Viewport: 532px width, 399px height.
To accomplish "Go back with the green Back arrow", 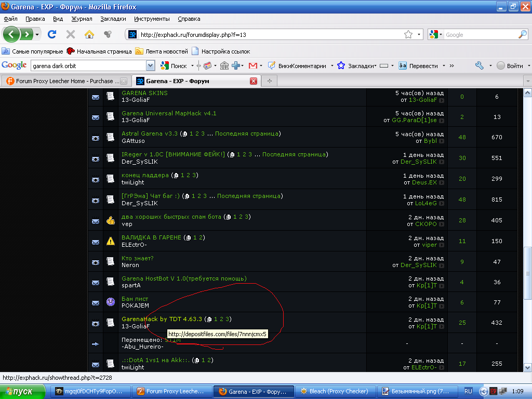I will pyautogui.click(x=11, y=34).
